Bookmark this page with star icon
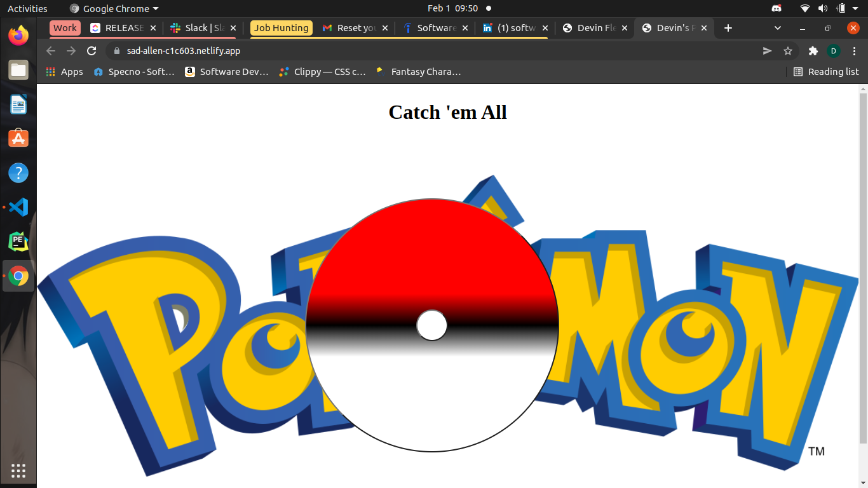Viewport: 868px width, 488px height. click(x=788, y=51)
